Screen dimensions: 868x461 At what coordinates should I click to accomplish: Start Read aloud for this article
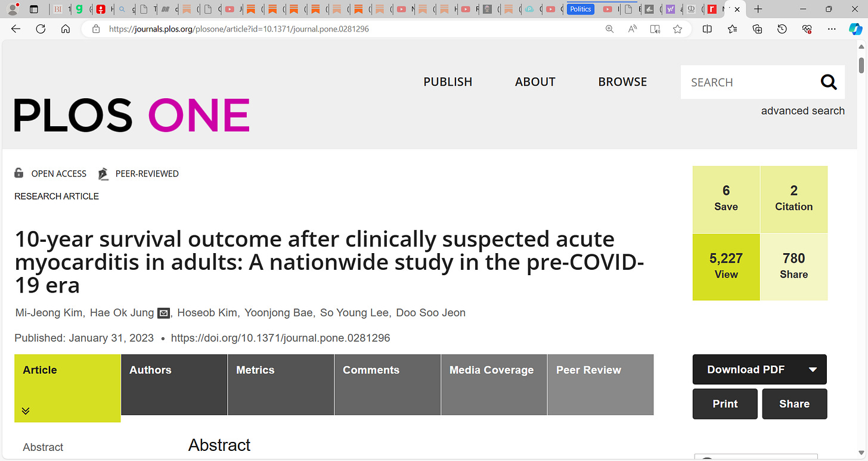pos(633,29)
